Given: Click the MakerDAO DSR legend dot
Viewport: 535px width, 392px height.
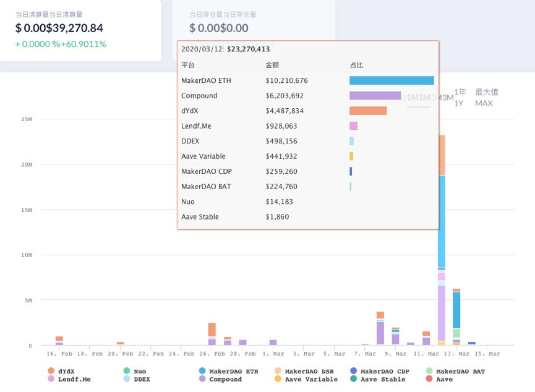Looking at the screenshot, I should click(278, 371).
